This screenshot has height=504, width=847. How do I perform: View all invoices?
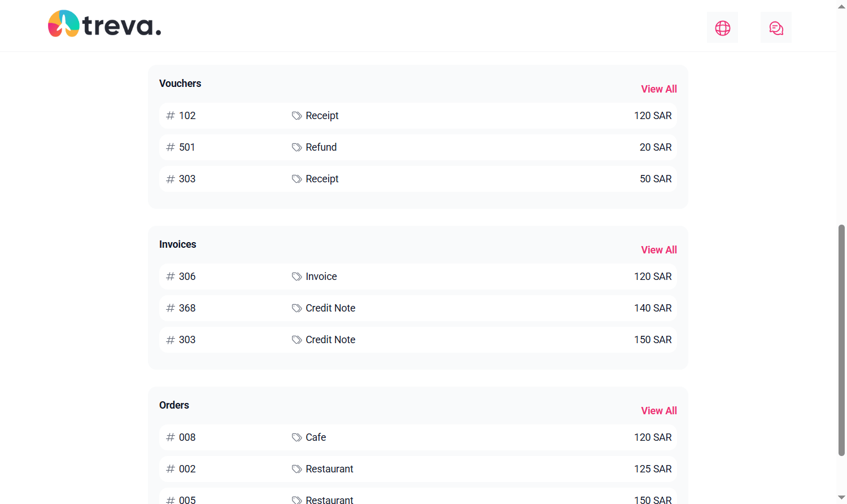click(x=658, y=250)
